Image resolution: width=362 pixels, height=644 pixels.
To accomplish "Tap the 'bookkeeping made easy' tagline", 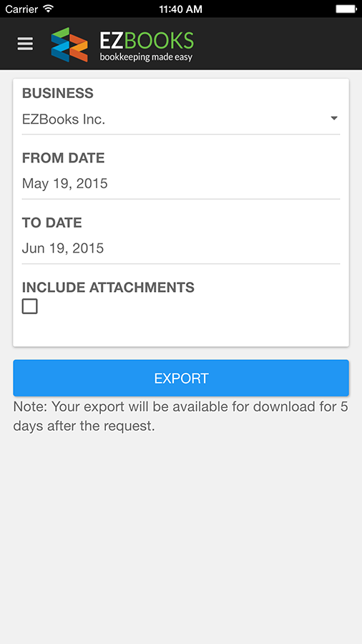I will [146, 57].
